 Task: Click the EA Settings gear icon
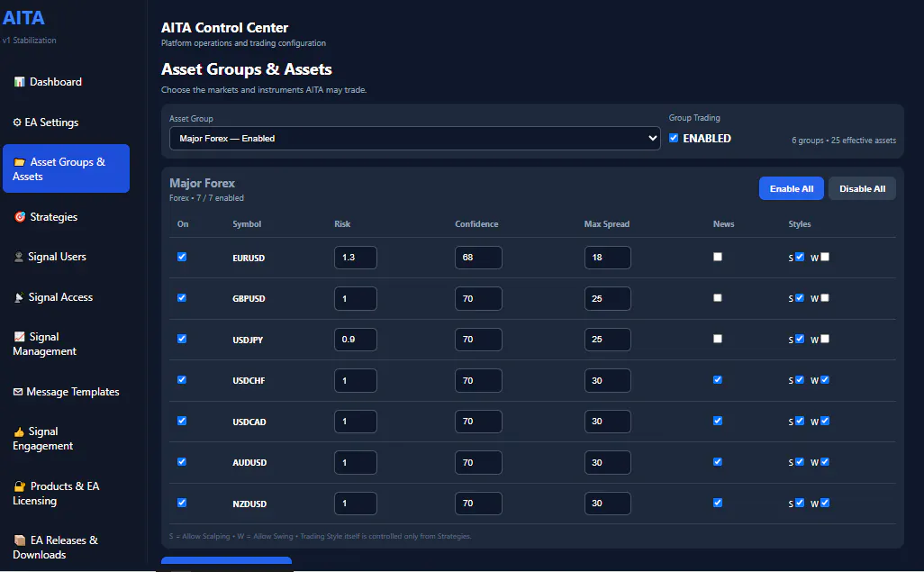point(17,123)
